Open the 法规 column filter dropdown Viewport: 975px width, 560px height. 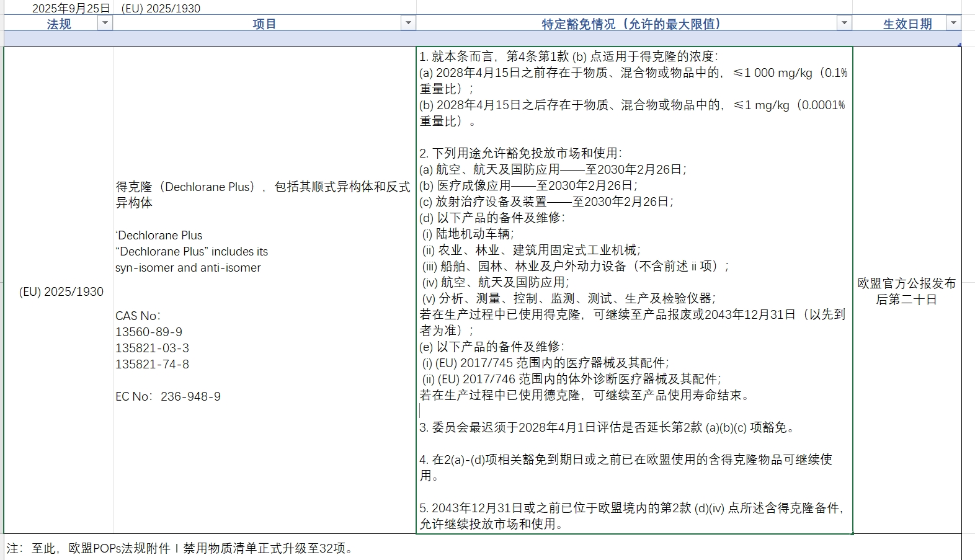[x=105, y=24]
